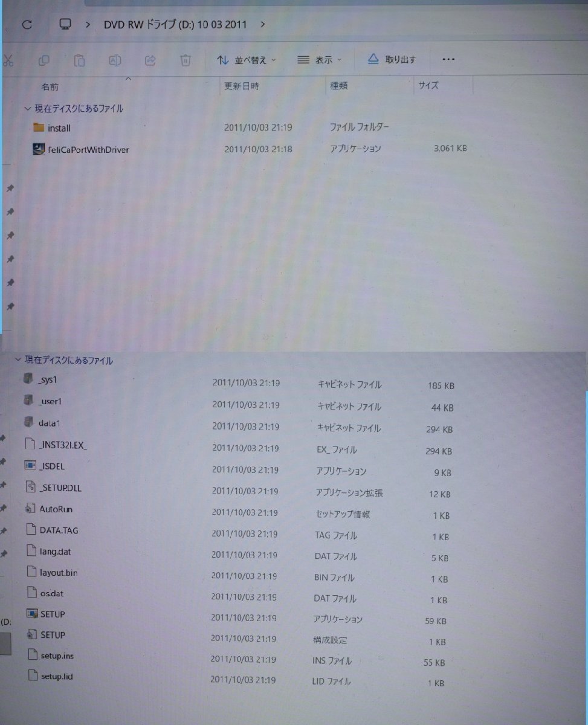Click the sort indicator arrow on 名前
The height and width of the screenshot is (725, 588).
[128, 78]
